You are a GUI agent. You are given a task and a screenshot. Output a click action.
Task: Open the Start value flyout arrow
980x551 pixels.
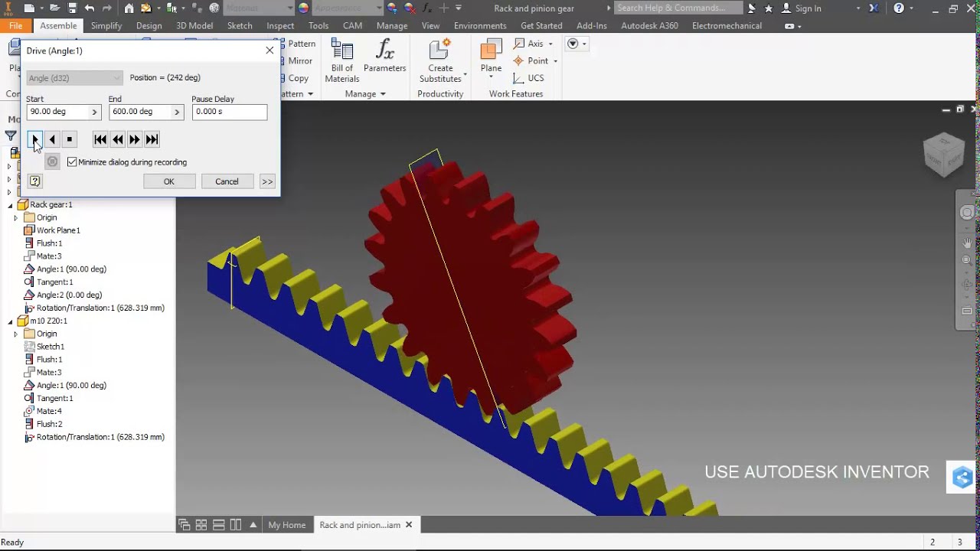click(x=95, y=112)
